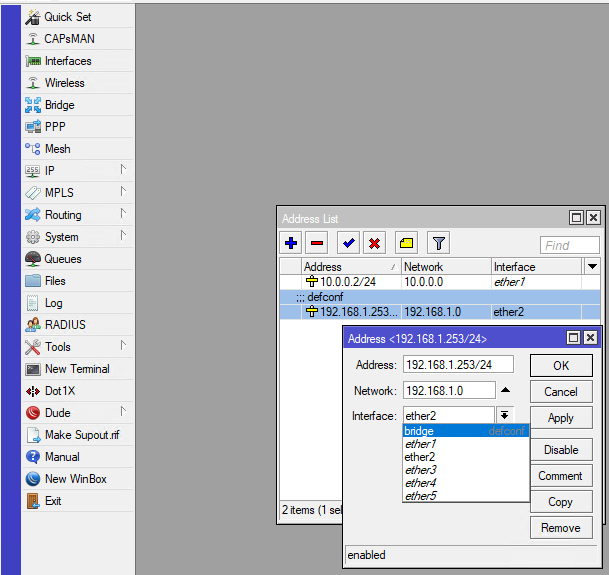Open the Interfaces menu

tap(78, 61)
